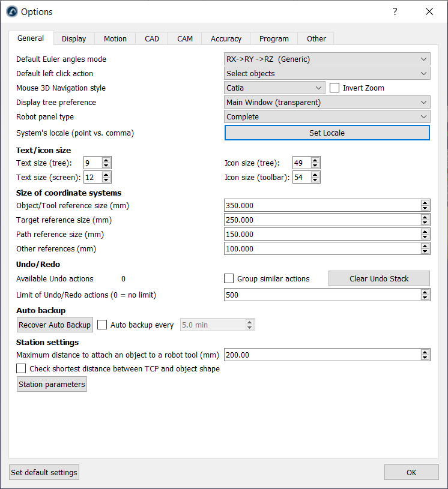Decrease Limit of Undo/Redo actions value
This screenshot has height=489, width=448.
(x=425, y=298)
